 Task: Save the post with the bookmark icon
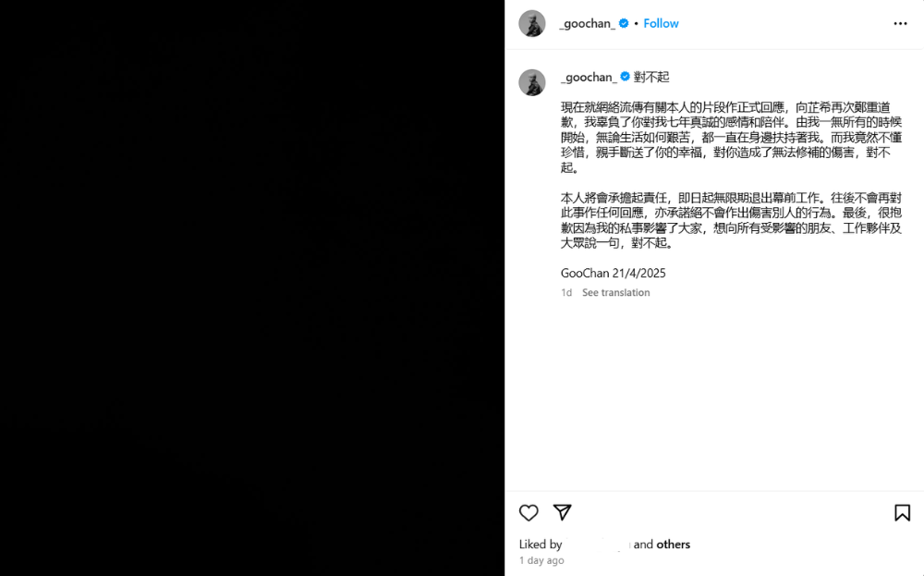(x=902, y=513)
